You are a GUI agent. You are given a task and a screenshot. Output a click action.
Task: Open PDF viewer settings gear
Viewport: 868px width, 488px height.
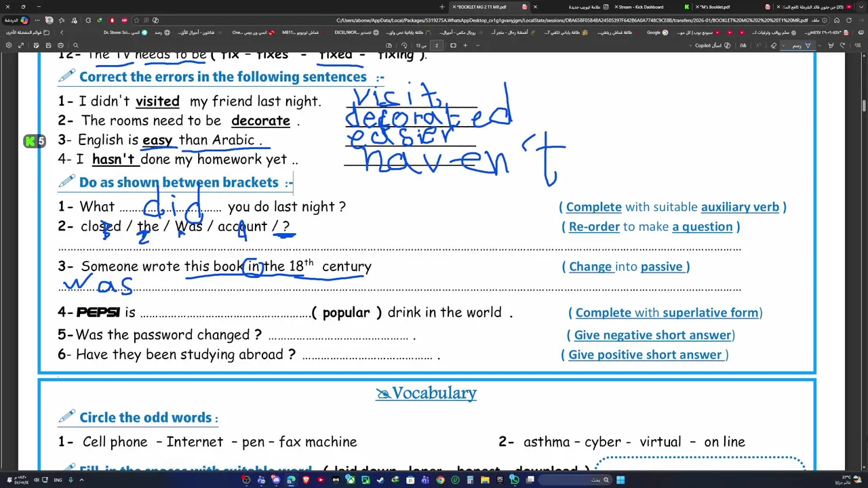[x=8, y=45]
